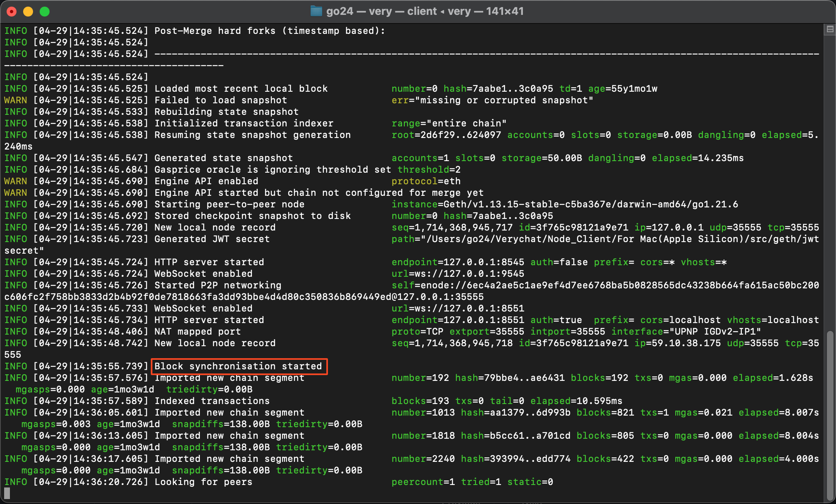Click the Engine API enabled warning message

click(206, 181)
